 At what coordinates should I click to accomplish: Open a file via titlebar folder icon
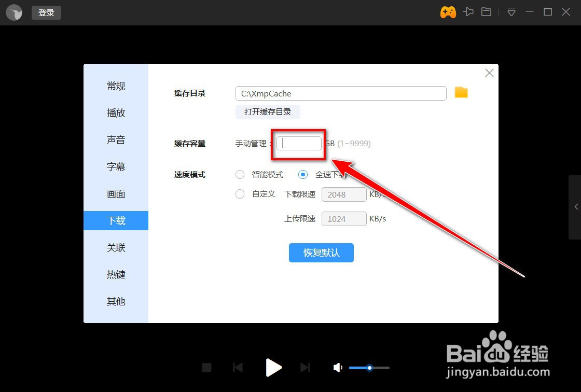(486, 11)
